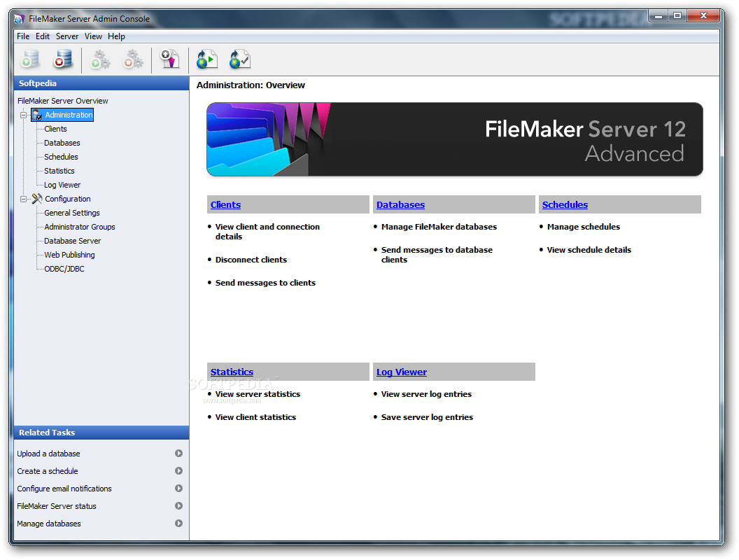Select General Settings in the tree
The image size is (739, 560).
pyautogui.click(x=72, y=213)
